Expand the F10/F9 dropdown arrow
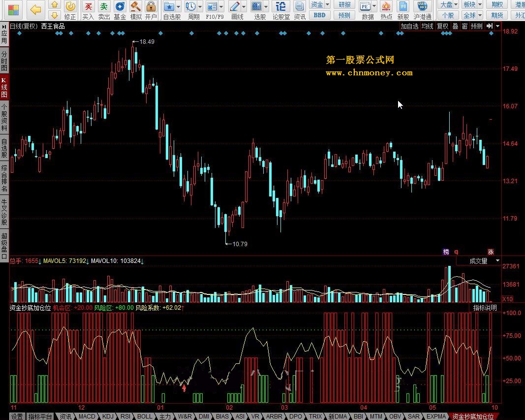The image size is (525, 420). [221, 6]
